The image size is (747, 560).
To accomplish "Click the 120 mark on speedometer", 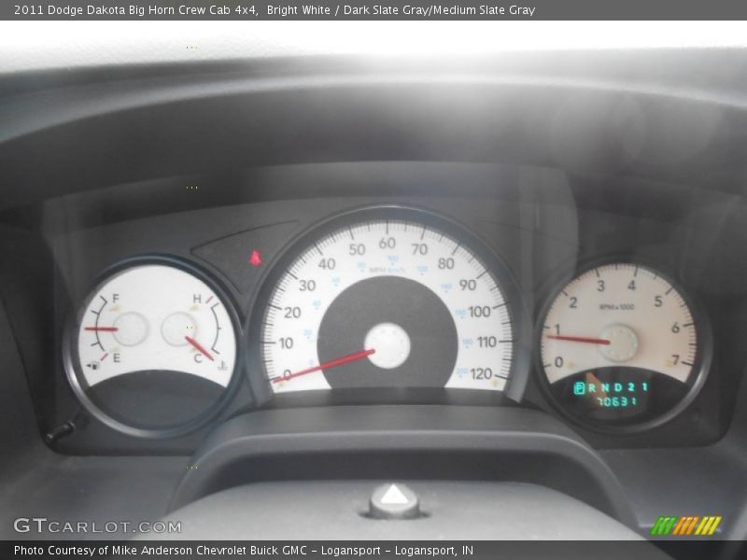I will [481, 374].
